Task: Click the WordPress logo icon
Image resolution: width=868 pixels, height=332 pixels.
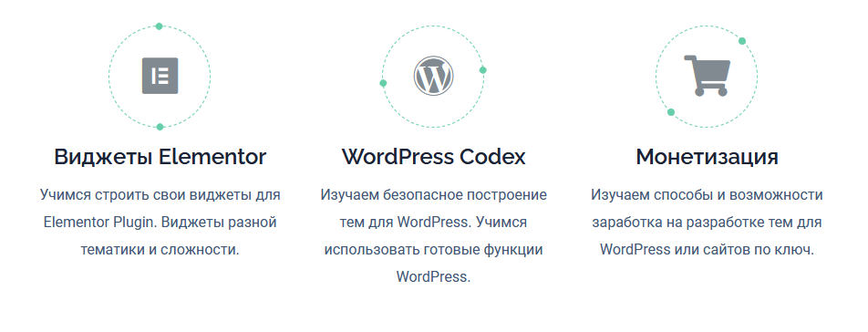Action: point(433,76)
